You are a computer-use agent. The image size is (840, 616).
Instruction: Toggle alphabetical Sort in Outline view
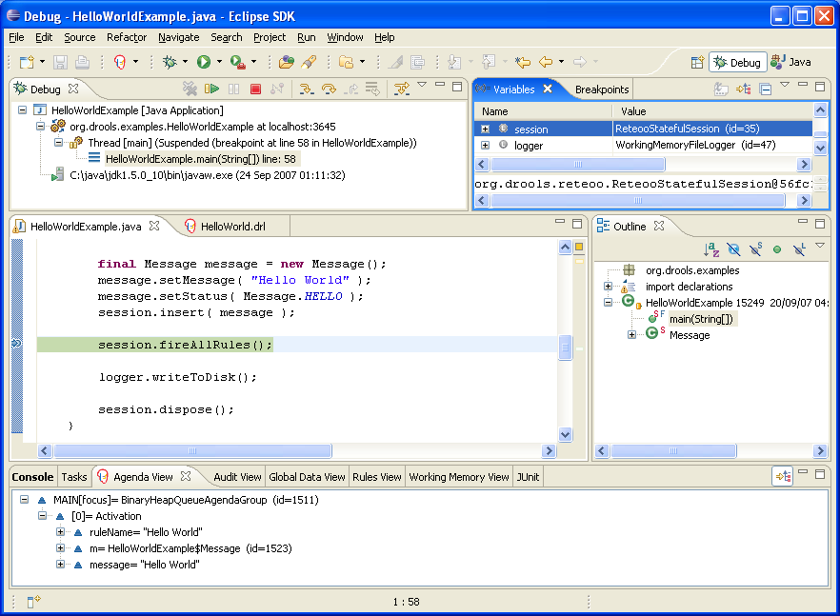click(711, 249)
